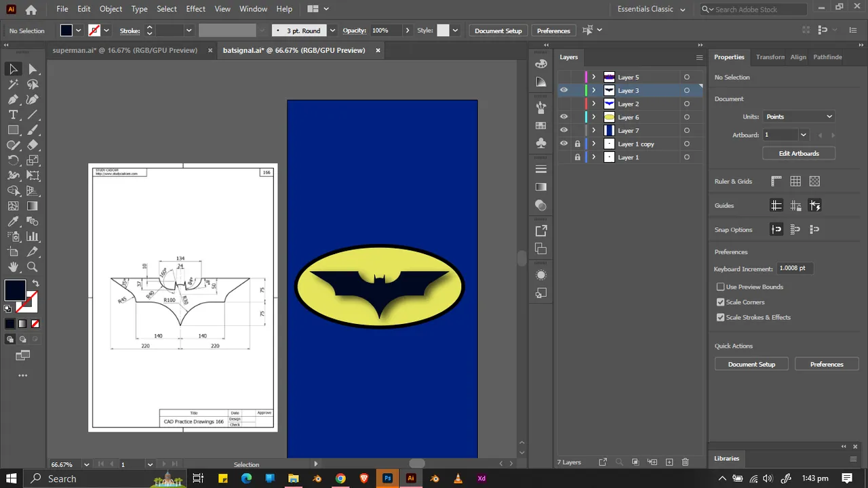Toggle visibility of Layer 5
The height and width of the screenshot is (488, 868).
click(x=564, y=77)
